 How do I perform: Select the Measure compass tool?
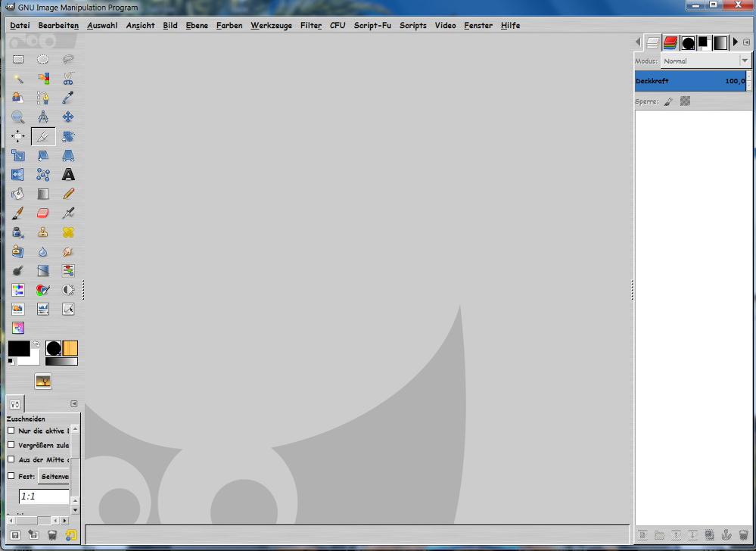[43, 117]
